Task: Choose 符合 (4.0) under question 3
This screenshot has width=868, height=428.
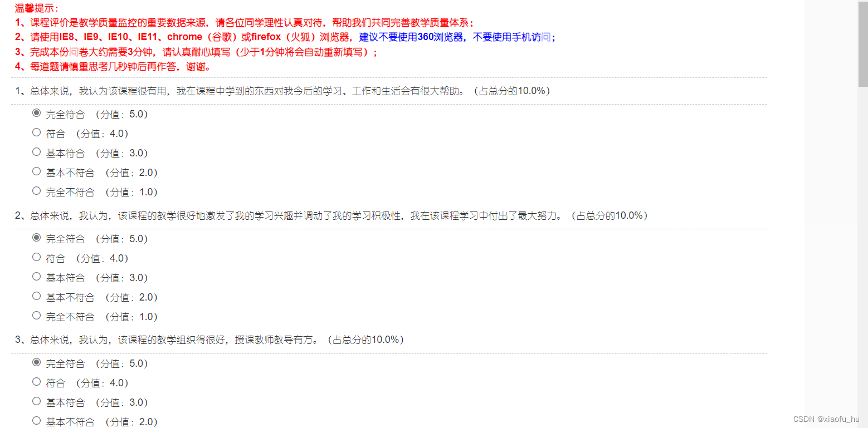Action: [37, 382]
